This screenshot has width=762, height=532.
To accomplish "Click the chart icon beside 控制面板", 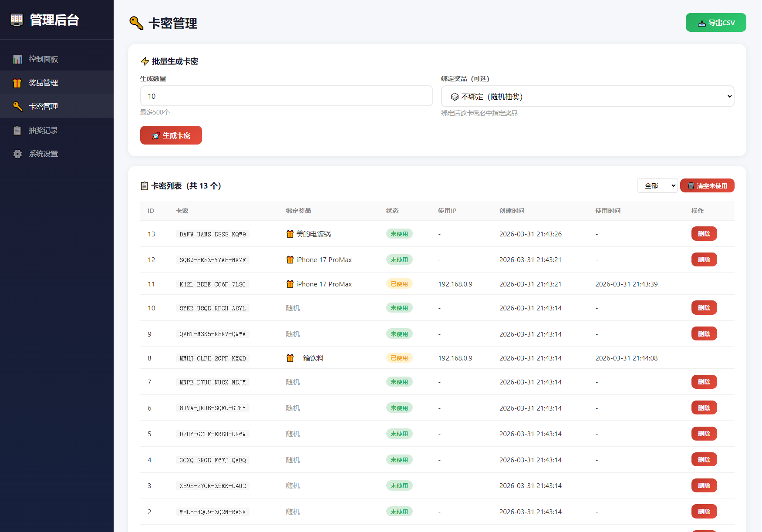I will [x=17, y=59].
